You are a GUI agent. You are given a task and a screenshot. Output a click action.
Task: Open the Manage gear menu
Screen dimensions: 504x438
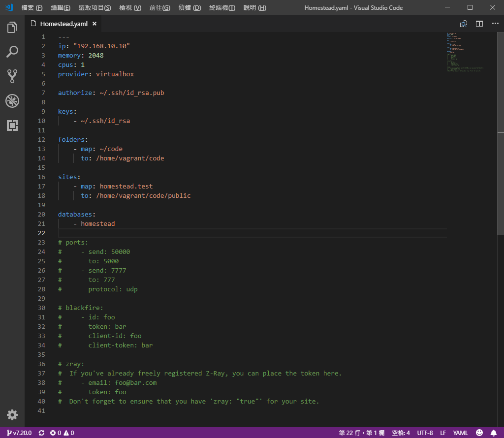[x=12, y=415]
